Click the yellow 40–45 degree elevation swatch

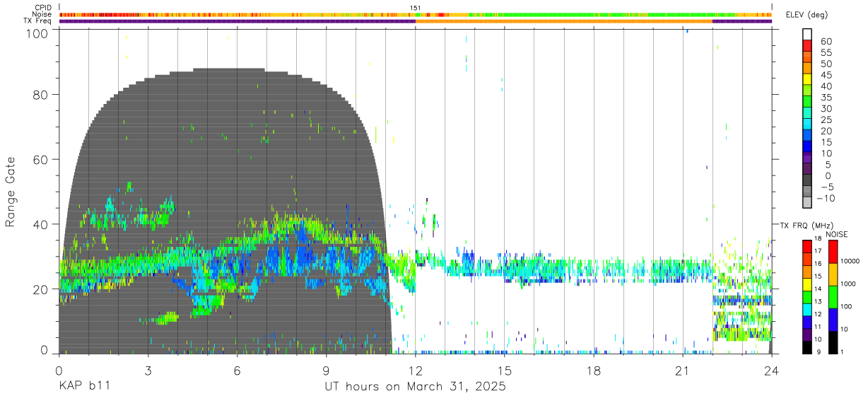(807, 80)
